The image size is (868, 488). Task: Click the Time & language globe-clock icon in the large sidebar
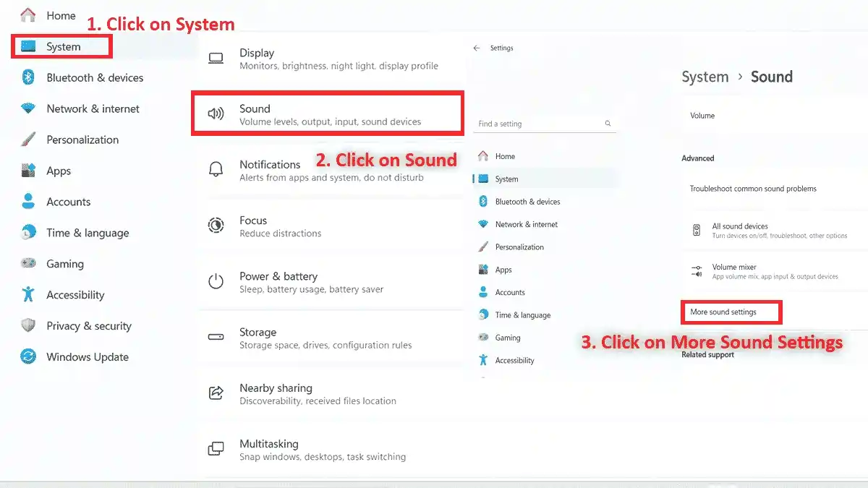coord(28,233)
